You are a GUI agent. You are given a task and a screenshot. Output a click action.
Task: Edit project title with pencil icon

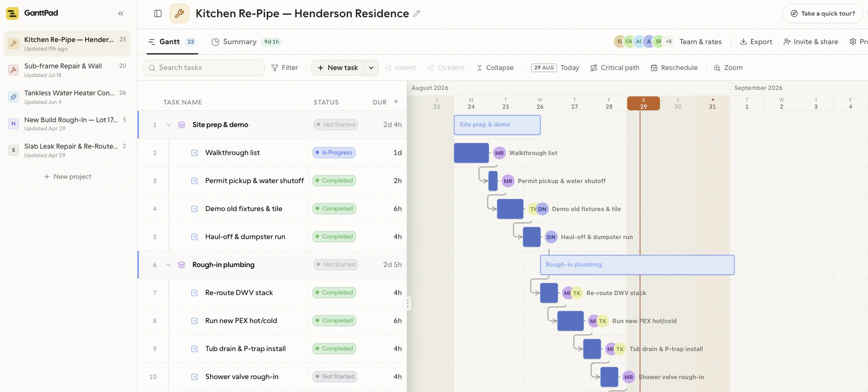(x=416, y=13)
